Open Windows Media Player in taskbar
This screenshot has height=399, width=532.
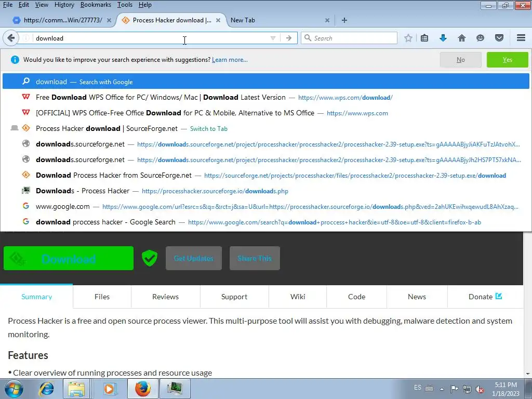[x=109, y=389]
